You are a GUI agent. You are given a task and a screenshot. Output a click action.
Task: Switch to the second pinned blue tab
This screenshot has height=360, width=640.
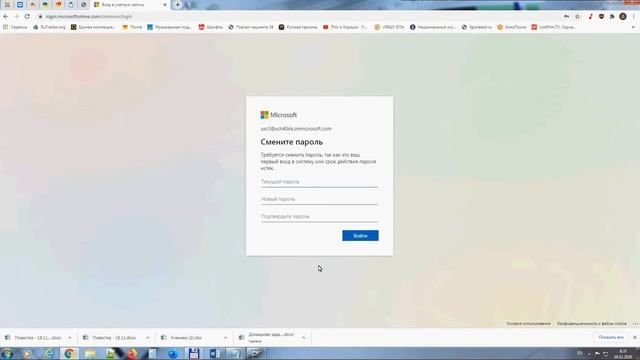pos(20,5)
